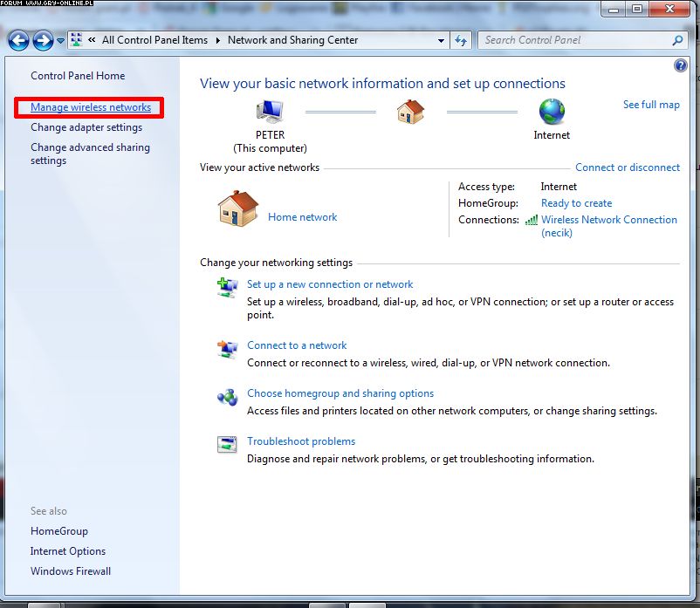This screenshot has width=700, height=608.
Task: Click the Troubleshoot problems icon
Action: click(x=227, y=444)
